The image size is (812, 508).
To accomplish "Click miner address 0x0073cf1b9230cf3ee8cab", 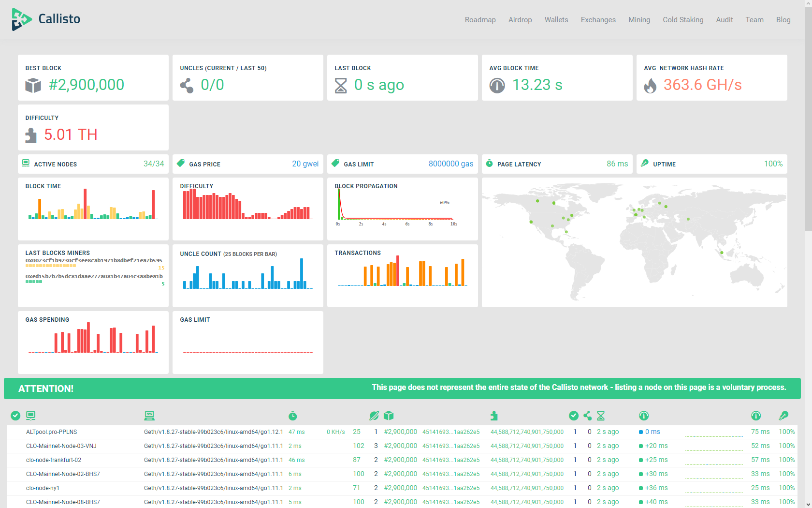I will click(94, 260).
